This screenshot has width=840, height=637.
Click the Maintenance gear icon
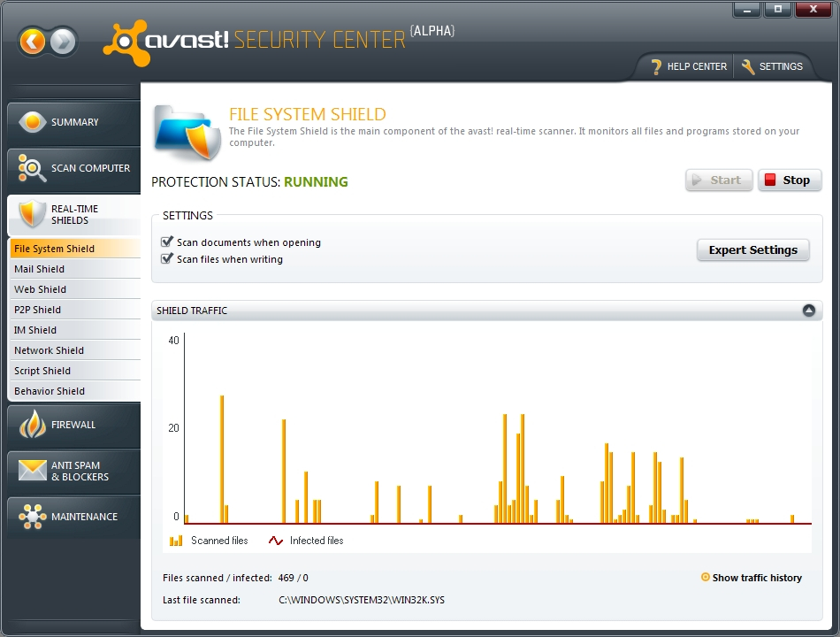pos(33,517)
